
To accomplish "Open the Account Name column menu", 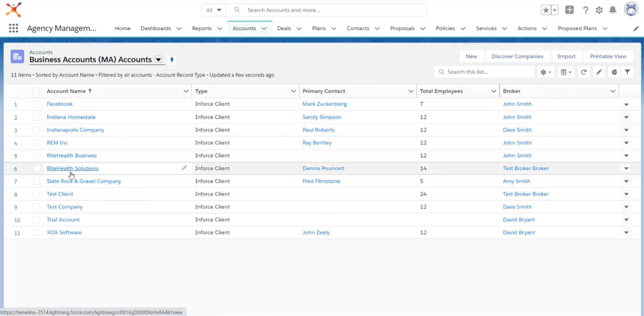I will click(186, 91).
